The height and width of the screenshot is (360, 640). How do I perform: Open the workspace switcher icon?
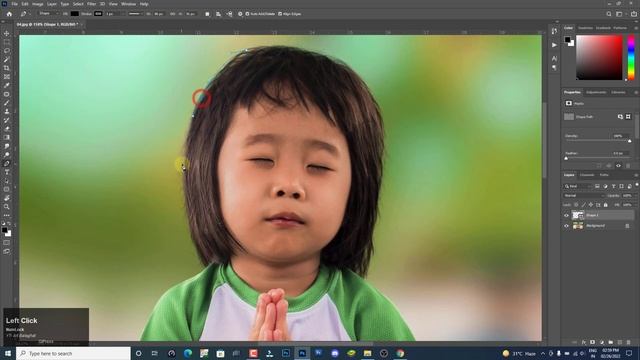(620, 14)
